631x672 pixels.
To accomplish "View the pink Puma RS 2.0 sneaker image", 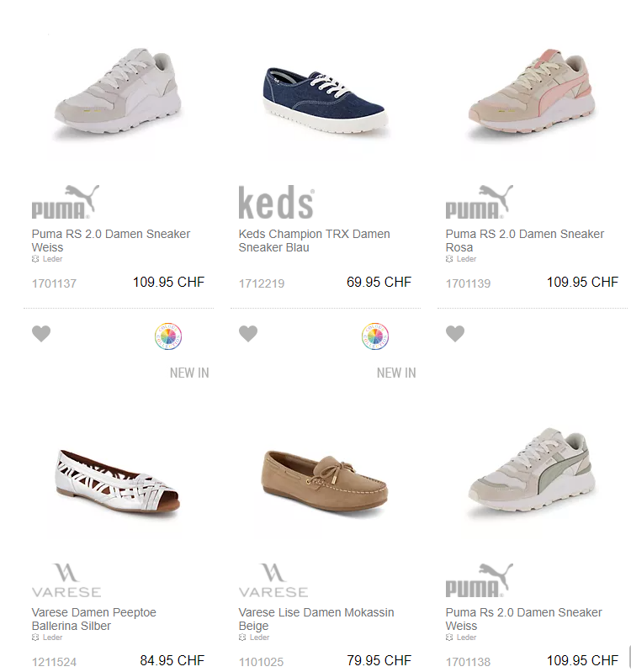I will coord(531,93).
